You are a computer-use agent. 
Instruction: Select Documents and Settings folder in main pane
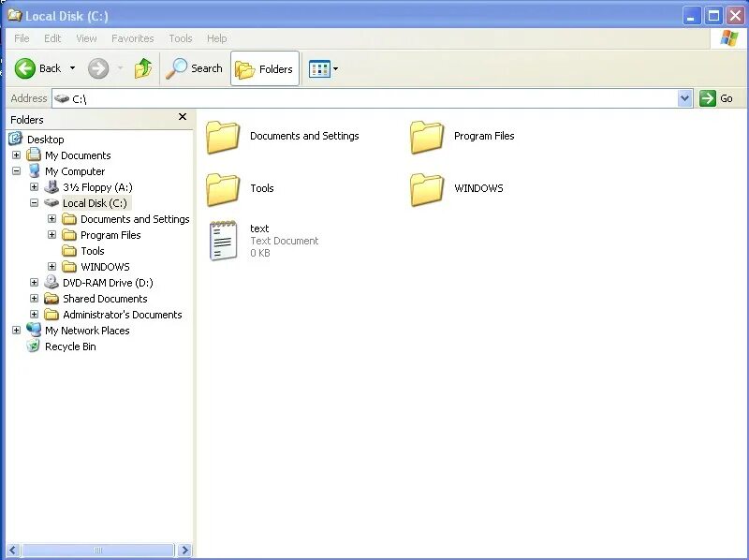click(x=223, y=137)
